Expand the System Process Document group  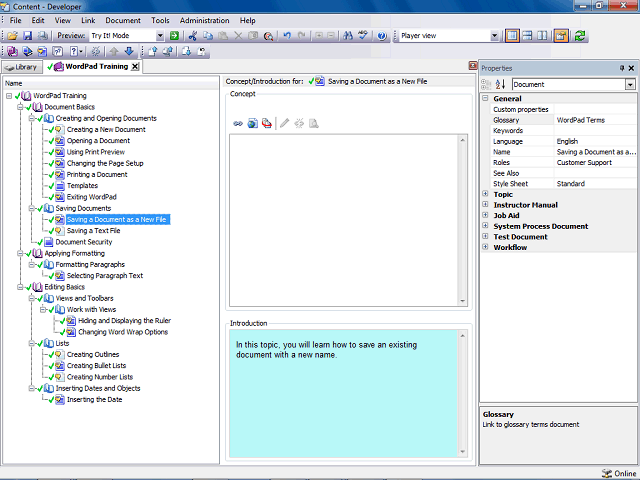coord(485,226)
